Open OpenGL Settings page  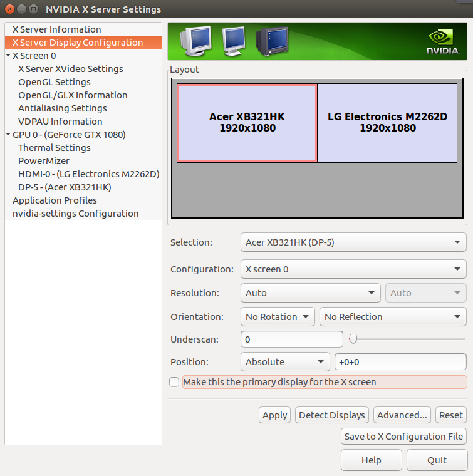(x=55, y=82)
